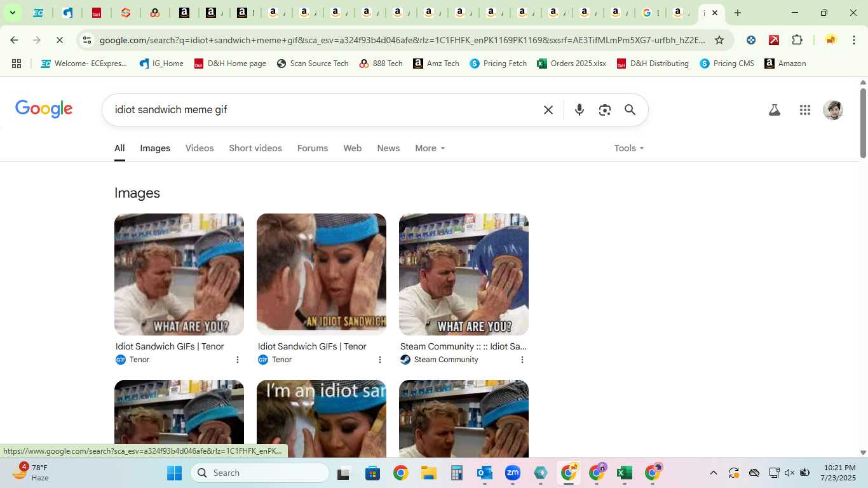The height and width of the screenshot is (488, 868).
Task: Open a new browser tab
Action: (x=738, y=13)
